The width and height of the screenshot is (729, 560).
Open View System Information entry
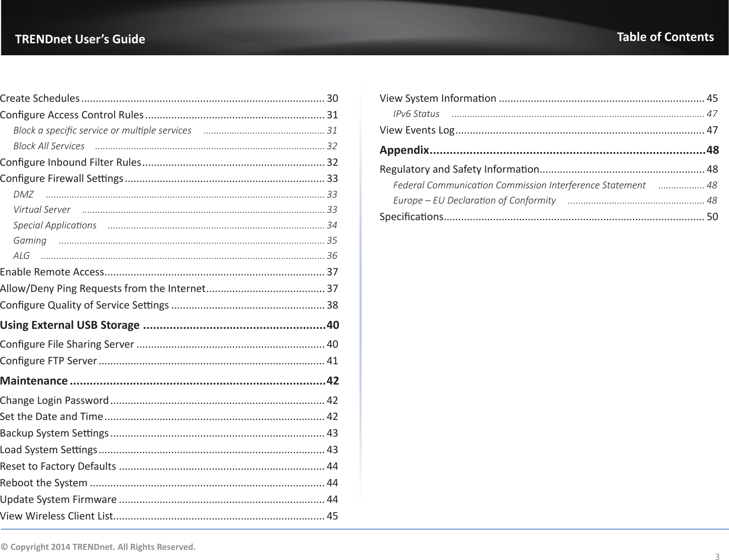[548, 99]
